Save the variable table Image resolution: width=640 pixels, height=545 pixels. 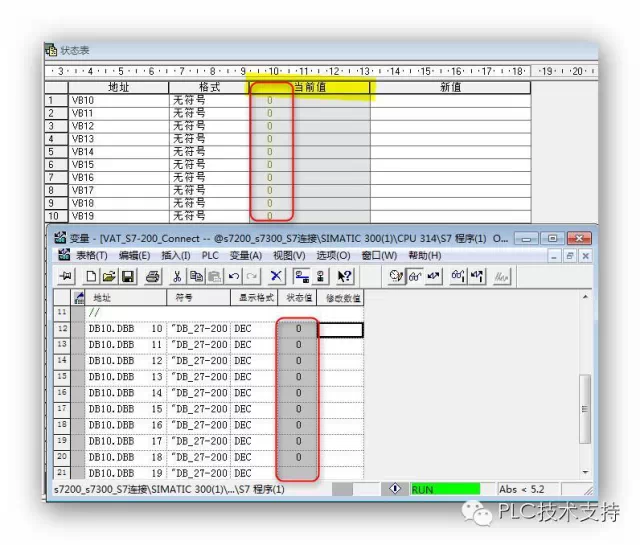128,276
